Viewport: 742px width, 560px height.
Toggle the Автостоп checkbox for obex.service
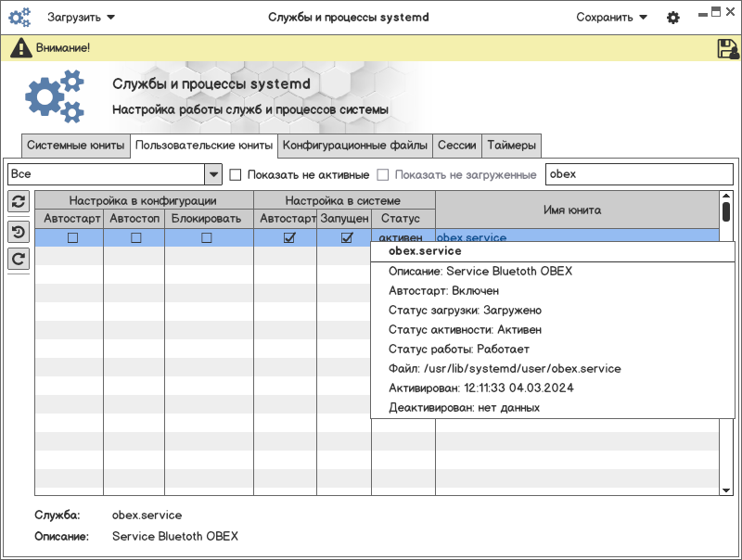click(x=135, y=238)
